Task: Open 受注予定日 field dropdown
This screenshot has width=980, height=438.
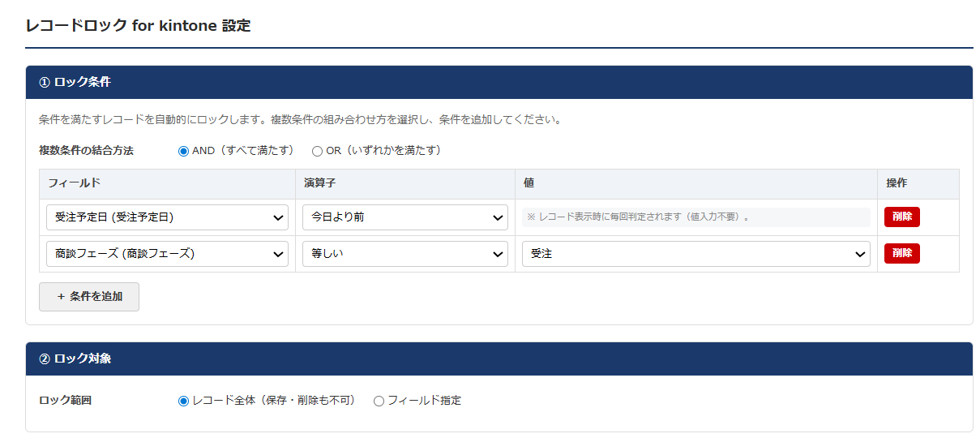Action: 167,217
